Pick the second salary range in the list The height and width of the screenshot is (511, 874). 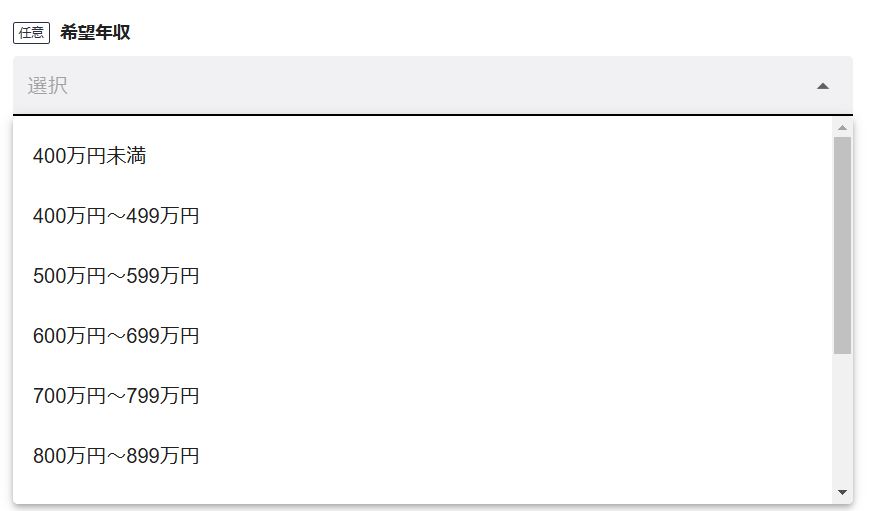click(x=116, y=216)
